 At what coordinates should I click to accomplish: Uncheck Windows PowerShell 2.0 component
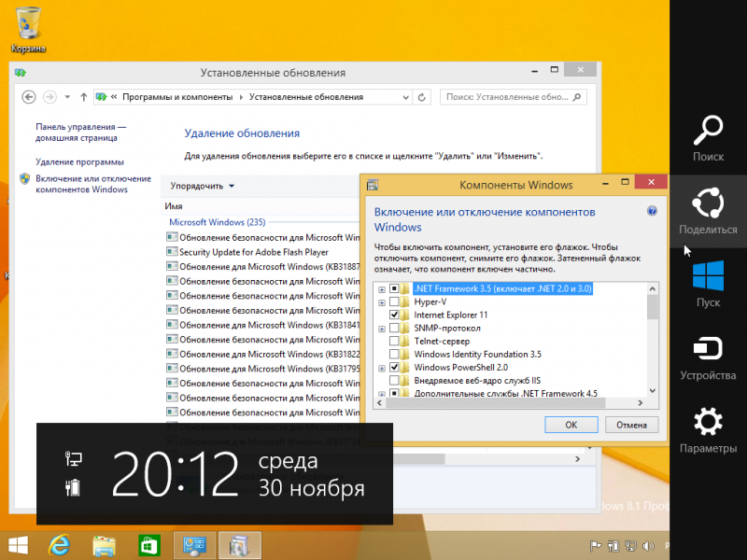coord(394,367)
